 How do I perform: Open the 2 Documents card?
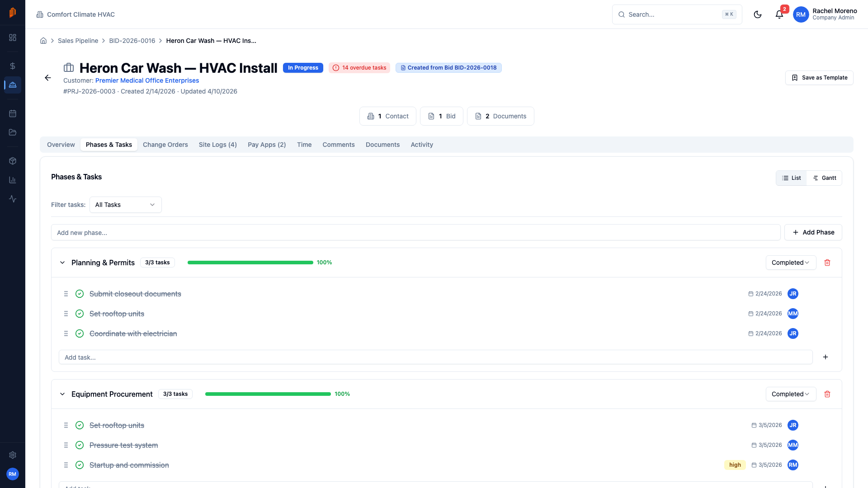pos(500,116)
